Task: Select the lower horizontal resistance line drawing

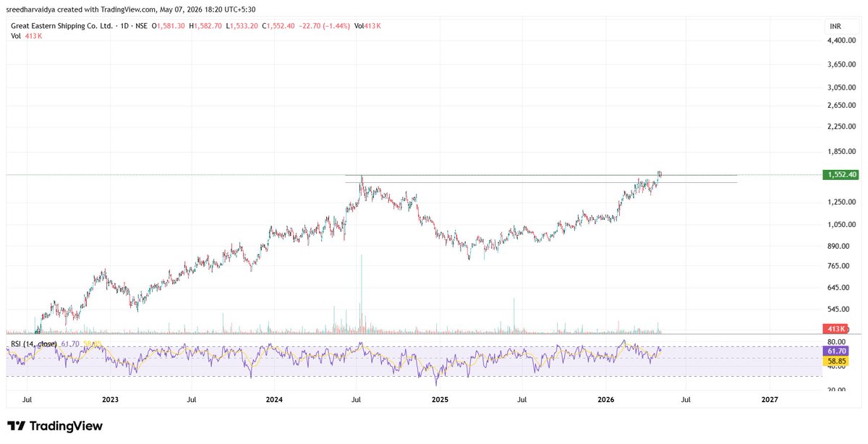Action: point(541,182)
